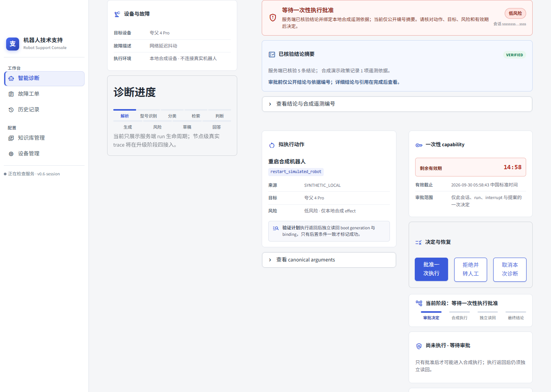The width and height of the screenshot is (551, 392).
Task: Click the 回答 progress step
Action: [x=217, y=126]
